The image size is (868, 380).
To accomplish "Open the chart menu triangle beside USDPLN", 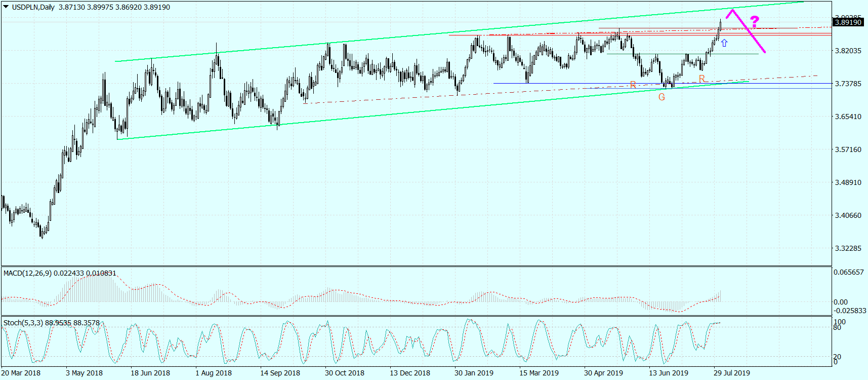I will click(x=6, y=7).
